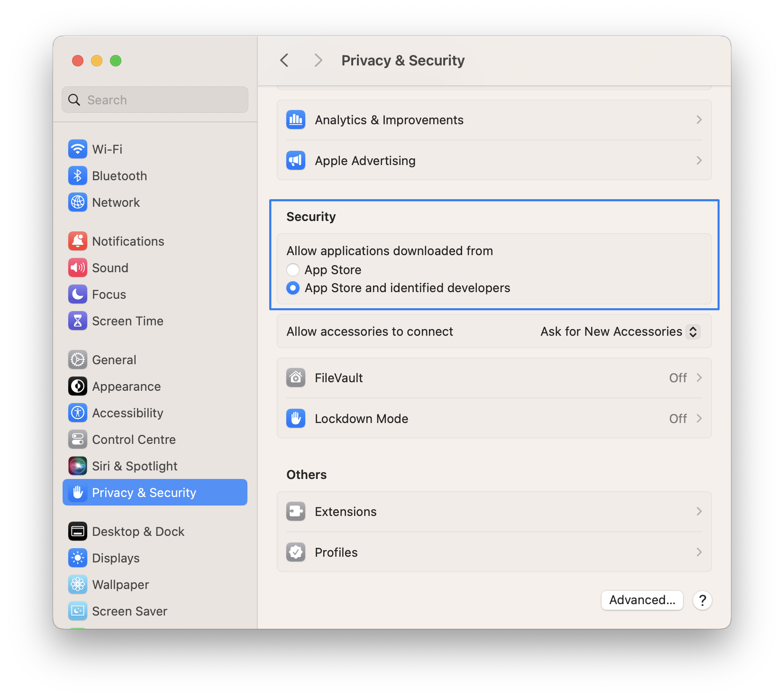Click the Bluetooth icon in sidebar
The image size is (784, 699).
pos(78,175)
